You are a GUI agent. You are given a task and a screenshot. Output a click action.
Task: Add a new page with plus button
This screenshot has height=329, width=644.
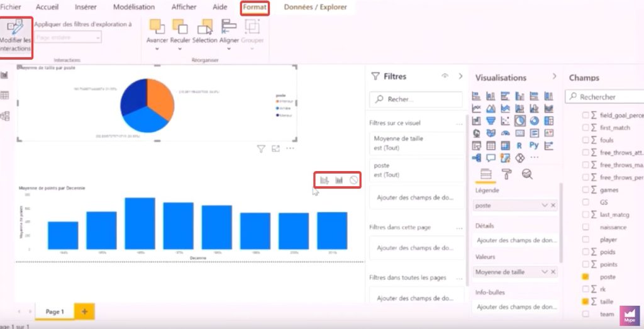[x=84, y=312]
